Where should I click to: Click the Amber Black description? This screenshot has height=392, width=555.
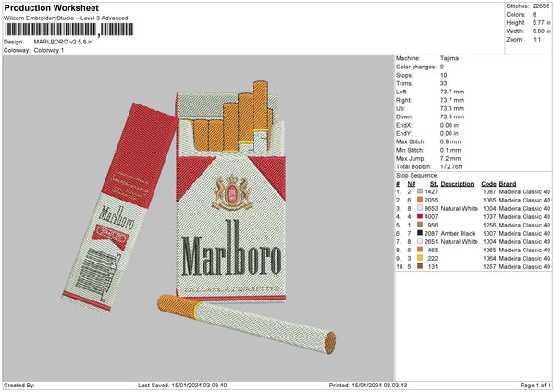458,234
